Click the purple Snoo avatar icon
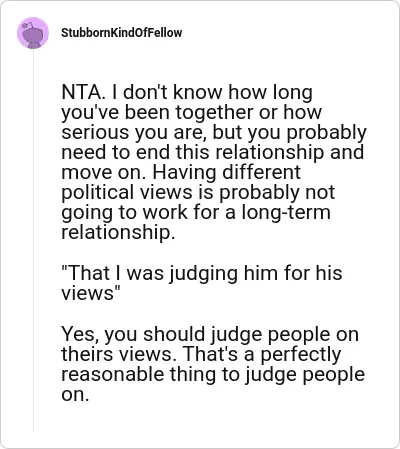The width and height of the screenshot is (400, 449). (33, 33)
